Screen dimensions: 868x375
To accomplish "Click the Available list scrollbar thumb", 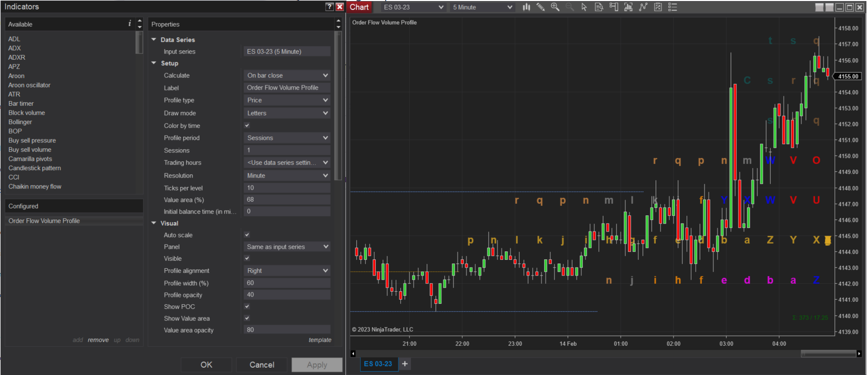I will coord(139,42).
